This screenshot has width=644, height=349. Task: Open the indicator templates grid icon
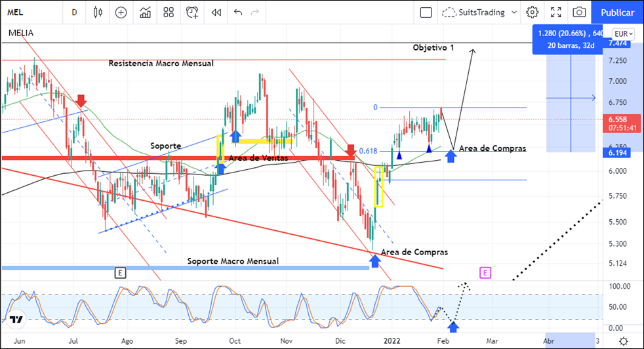click(169, 12)
